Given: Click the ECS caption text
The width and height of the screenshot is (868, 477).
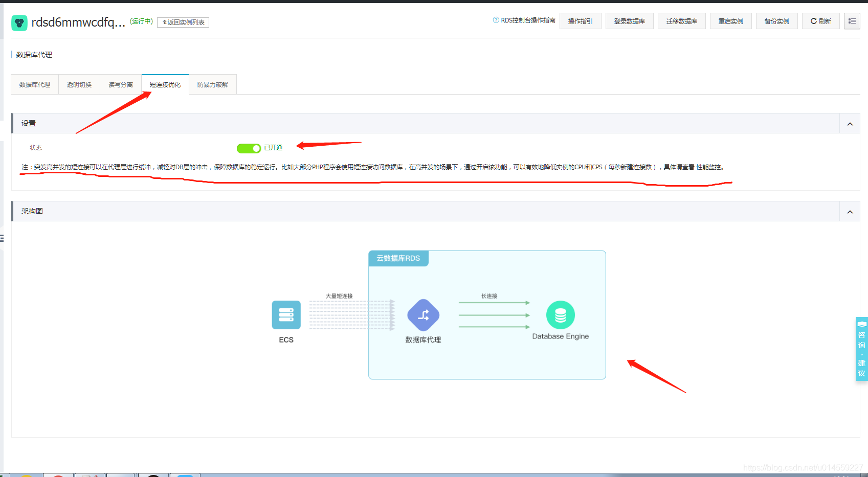Looking at the screenshot, I should [286, 340].
